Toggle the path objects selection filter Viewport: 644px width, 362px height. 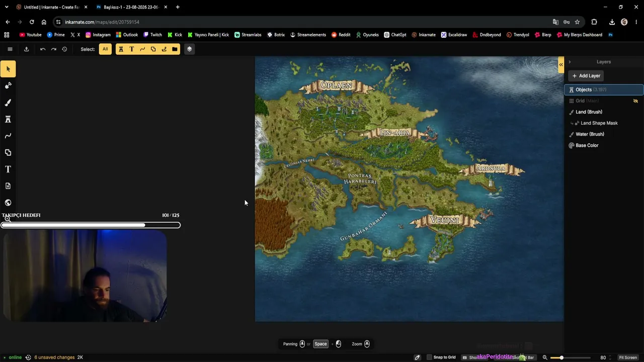142,49
